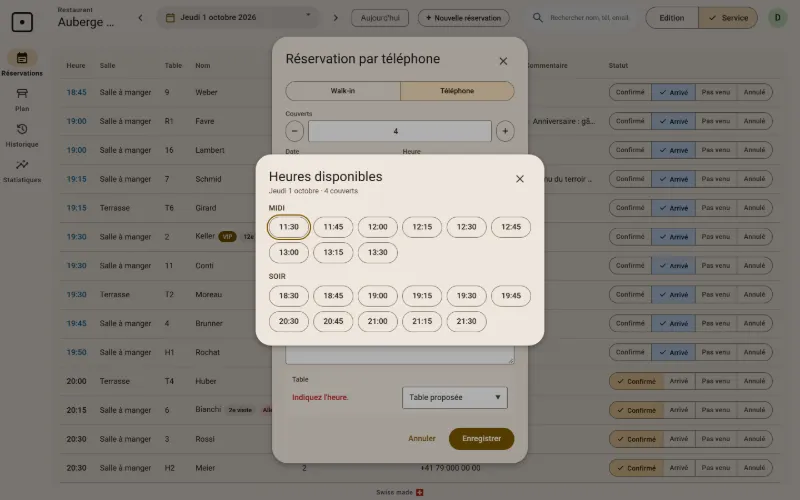This screenshot has height=500, width=800.
Task: Click the search magnifier icon
Action: [538, 17]
